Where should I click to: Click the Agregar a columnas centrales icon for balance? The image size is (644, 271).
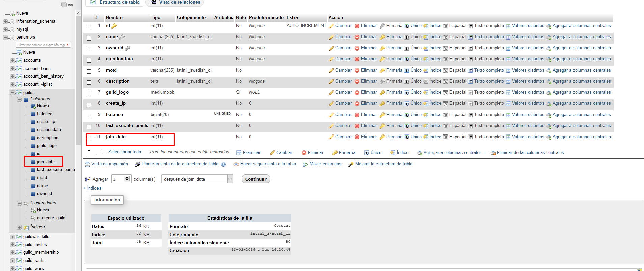[x=549, y=115]
